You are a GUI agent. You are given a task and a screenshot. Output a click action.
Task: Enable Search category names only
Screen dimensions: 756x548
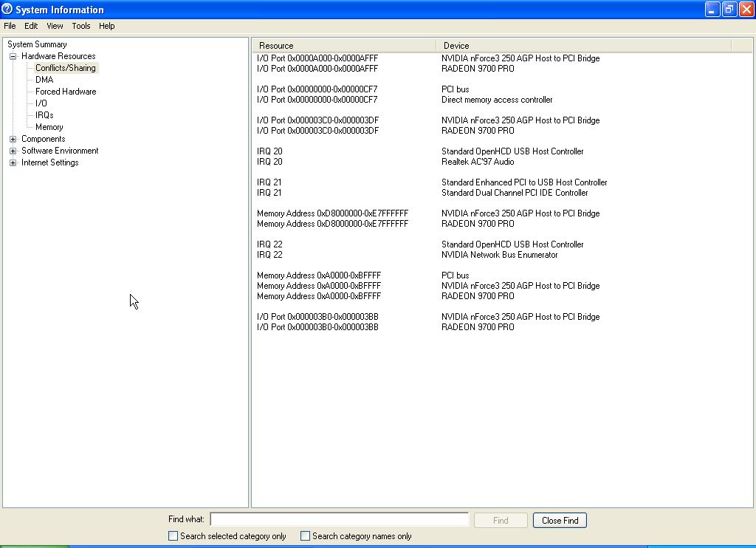pyautogui.click(x=305, y=536)
